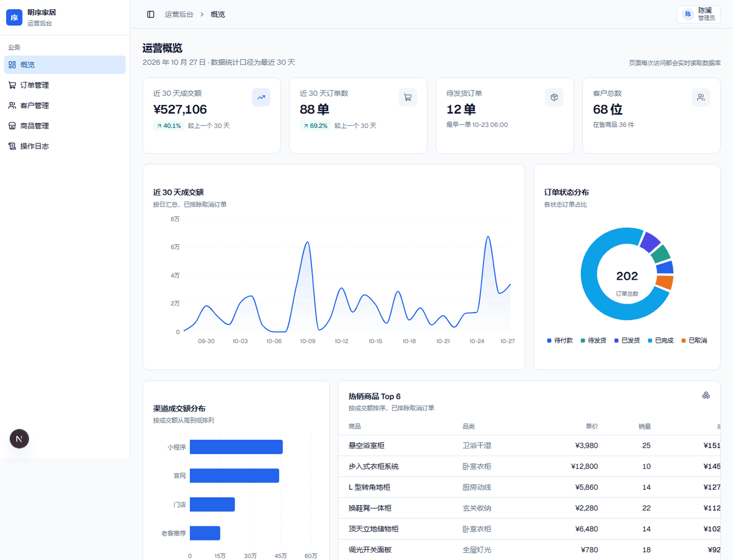Image resolution: width=733 pixels, height=560 pixels.
Task: Open 订单管理 in the sidebar
Action: coord(65,85)
